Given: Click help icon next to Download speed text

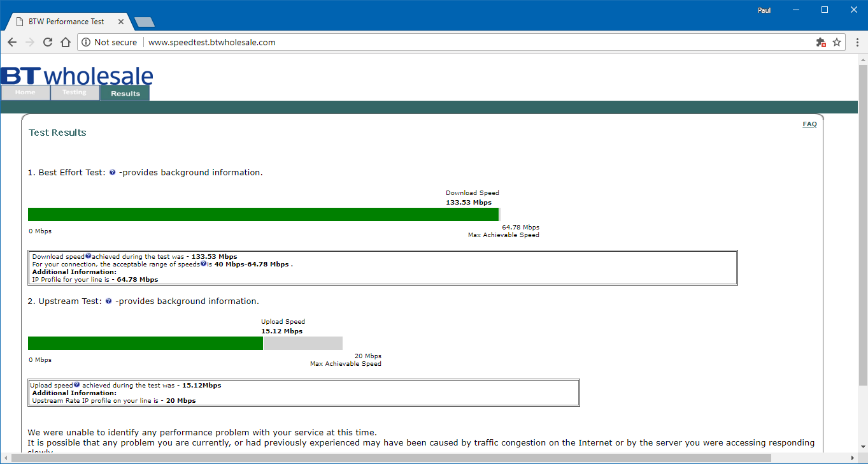Looking at the screenshot, I should (89, 256).
